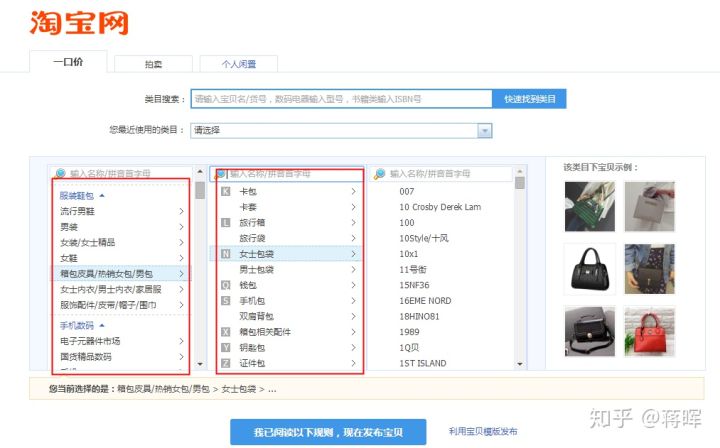720x448 pixels.
Task: Pick the brand 10 Crosby Derek Lam
Action: [440, 207]
